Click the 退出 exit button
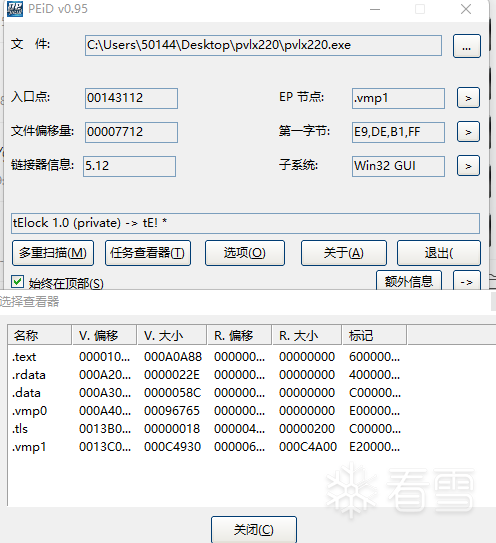 point(439,253)
